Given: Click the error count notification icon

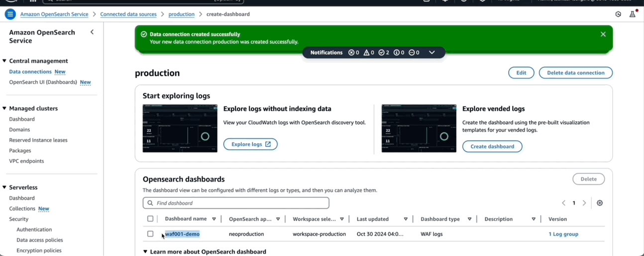Looking at the screenshot, I should coord(351,52).
